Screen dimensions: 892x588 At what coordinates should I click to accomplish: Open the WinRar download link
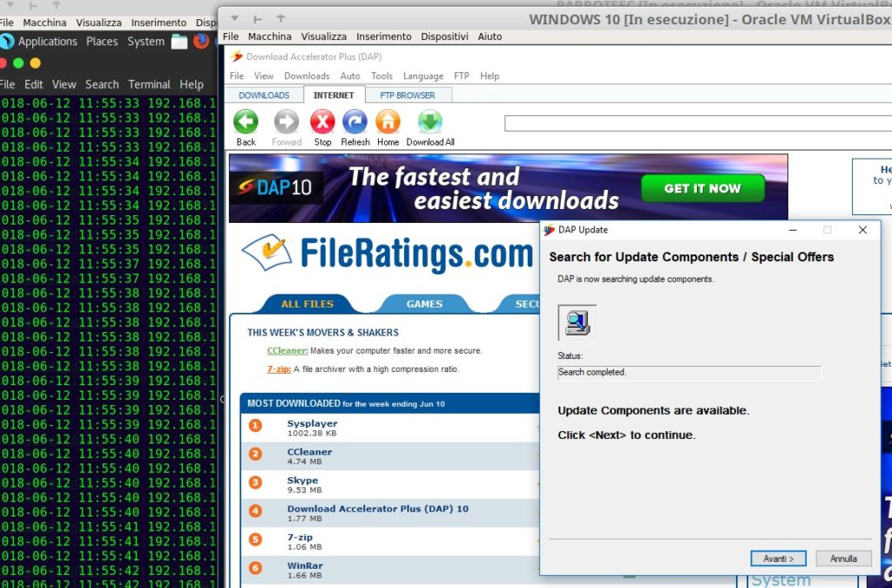click(305, 565)
